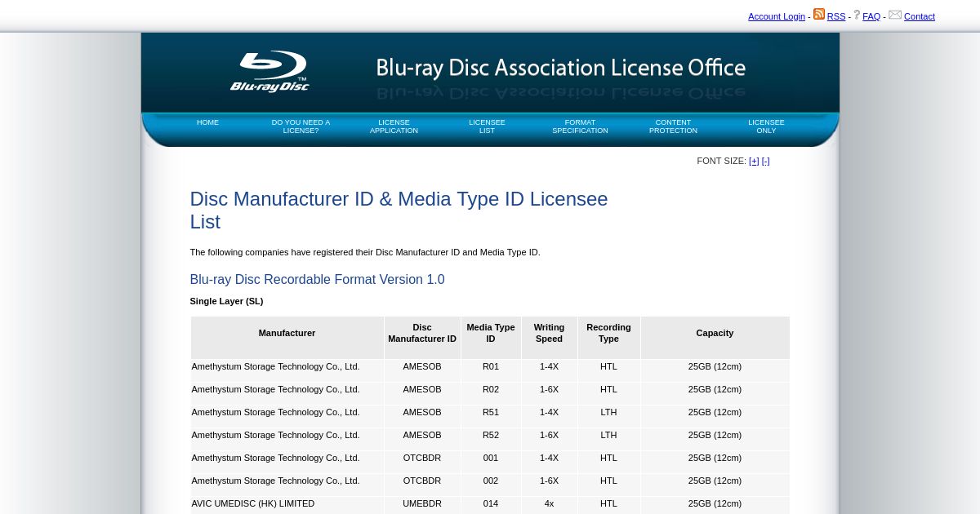The width and height of the screenshot is (980, 514).
Task: Open the Account Login link
Action: click(x=777, y=16)
